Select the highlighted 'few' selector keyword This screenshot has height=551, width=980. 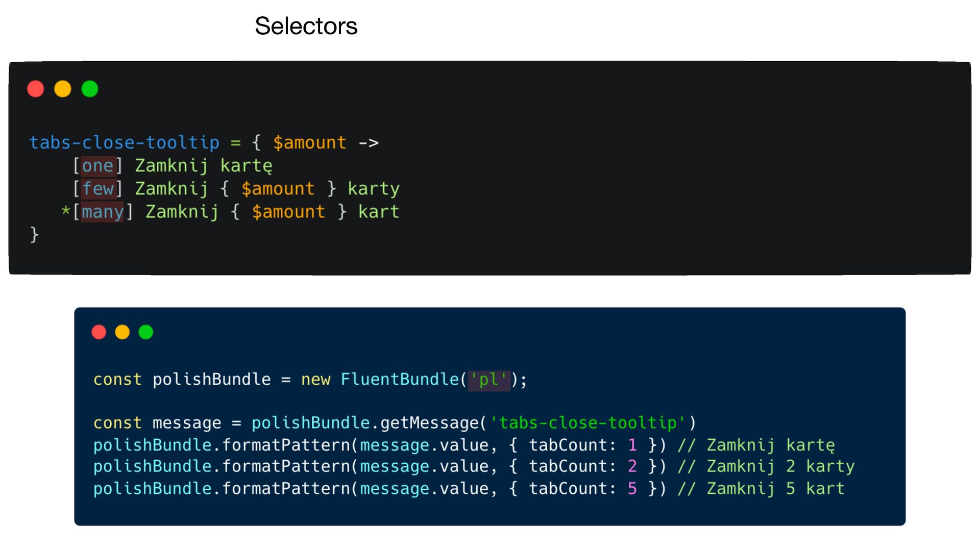pyautogui.click(x=97, y=189)
